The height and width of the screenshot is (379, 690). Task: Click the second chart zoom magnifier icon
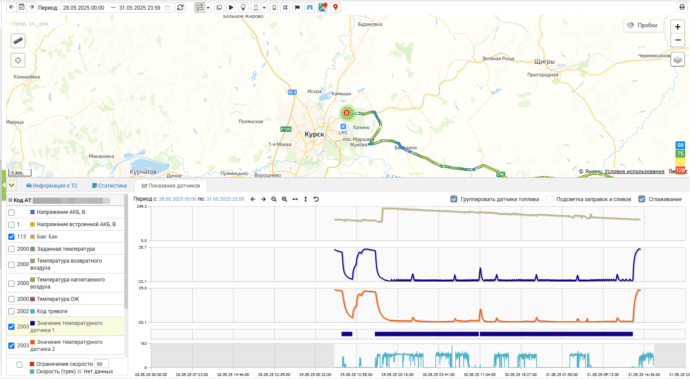284,199
